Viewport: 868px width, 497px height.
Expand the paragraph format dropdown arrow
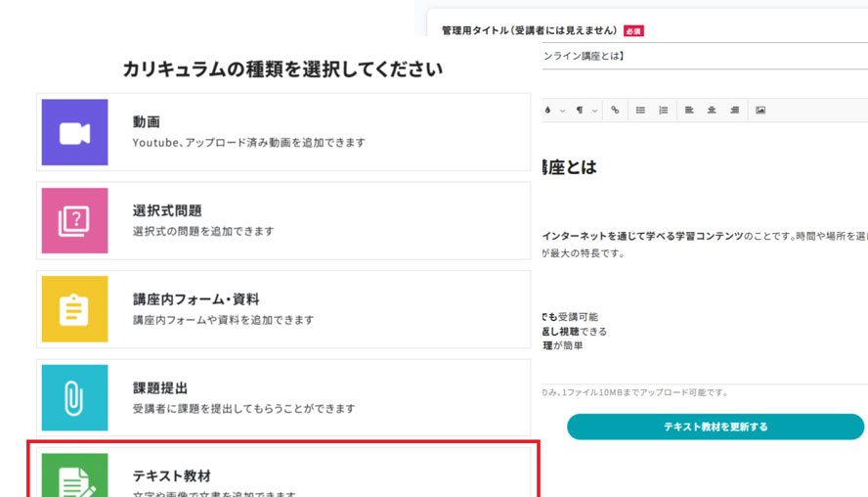tap(594, 111)
